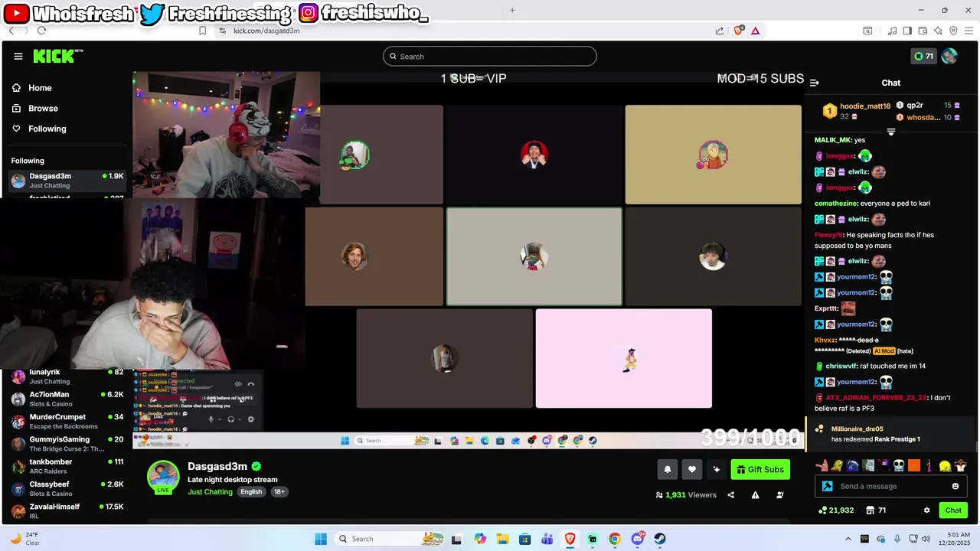Click the browser reload icon

click(x=41, y=31)
